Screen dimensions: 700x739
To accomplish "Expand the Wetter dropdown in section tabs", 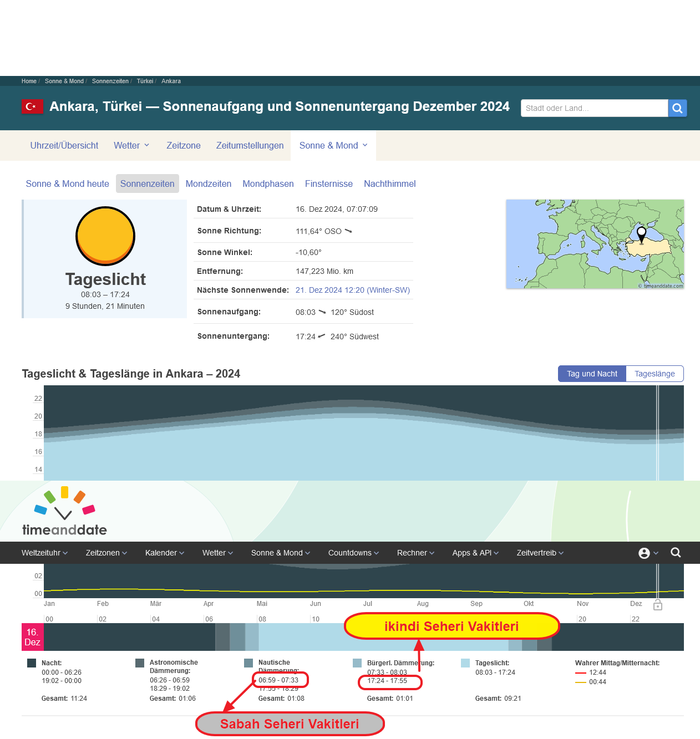I will pyautogui.click(x=131, y=145).
